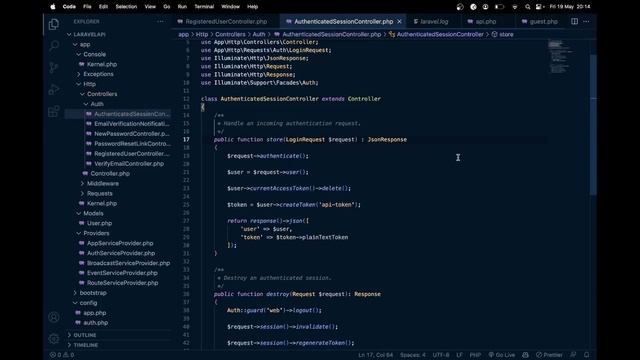Expand the TIMELINE section
The width and height of the screenshot is (640, 360).
click(x=85, y=345)
